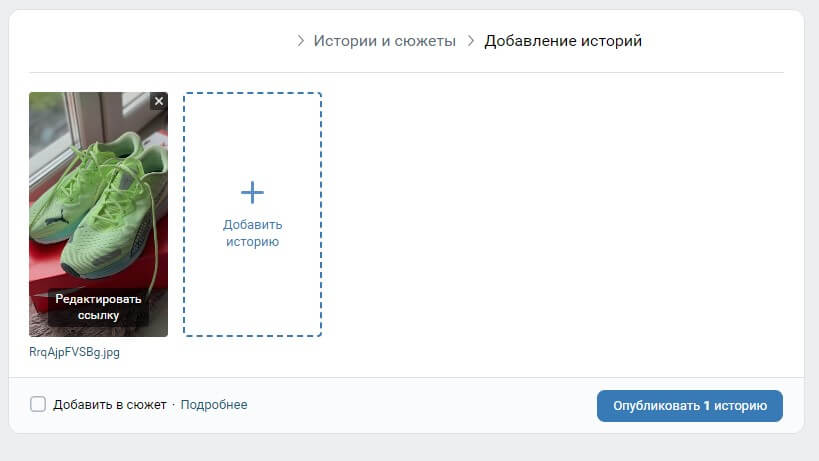Enable the 'Добавить в сюжет' checkbox
Screen dimensions: 819x461
[x=38, y=405]
